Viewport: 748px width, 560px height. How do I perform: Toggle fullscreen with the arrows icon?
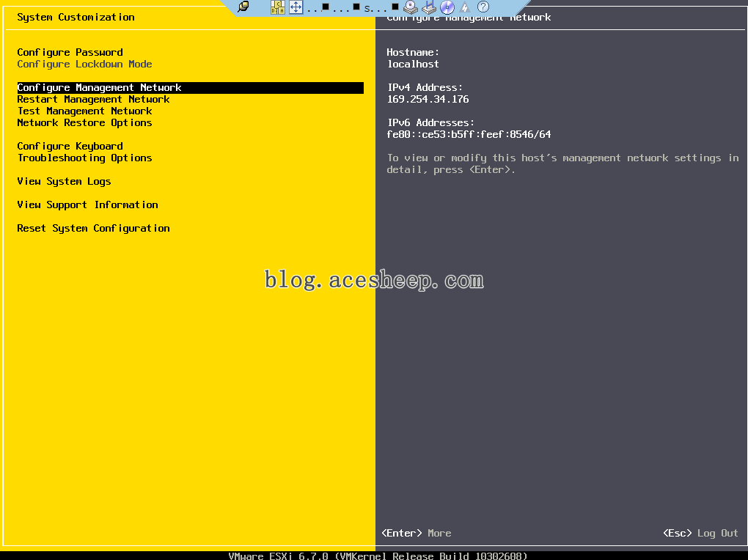click(295, 7)
